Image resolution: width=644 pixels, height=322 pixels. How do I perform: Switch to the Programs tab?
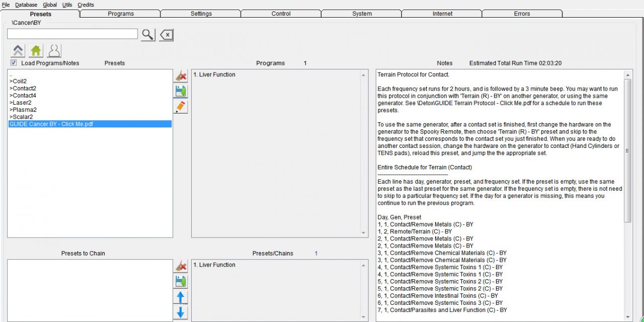point(121,14)
